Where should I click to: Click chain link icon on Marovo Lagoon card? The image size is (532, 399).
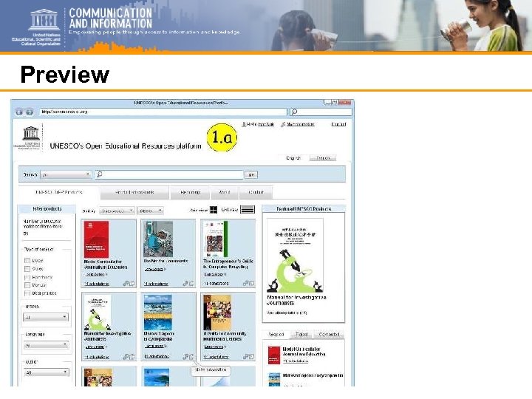pyautogui.click(x=185, y=356)
